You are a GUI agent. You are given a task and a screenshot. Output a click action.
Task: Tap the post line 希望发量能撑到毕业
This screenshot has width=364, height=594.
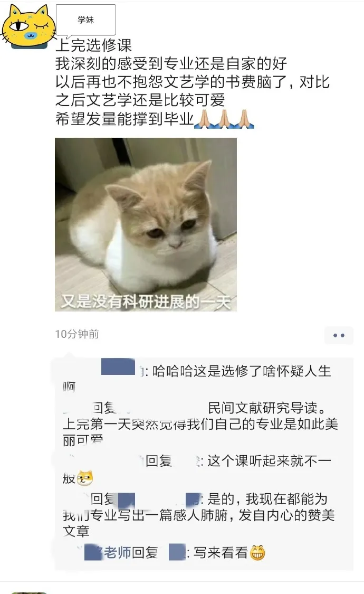click(x=124, y=119)
